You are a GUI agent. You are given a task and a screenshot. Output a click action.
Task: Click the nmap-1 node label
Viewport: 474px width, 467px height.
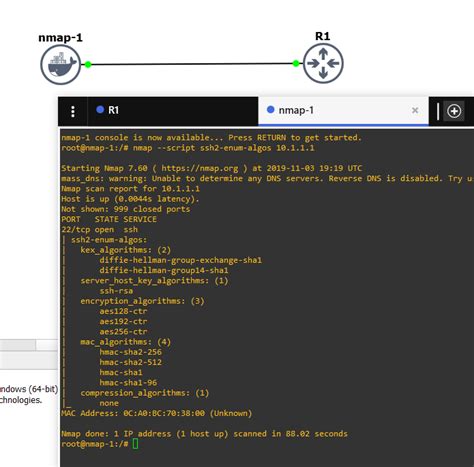pyautogui.click(x=60, y=38)
